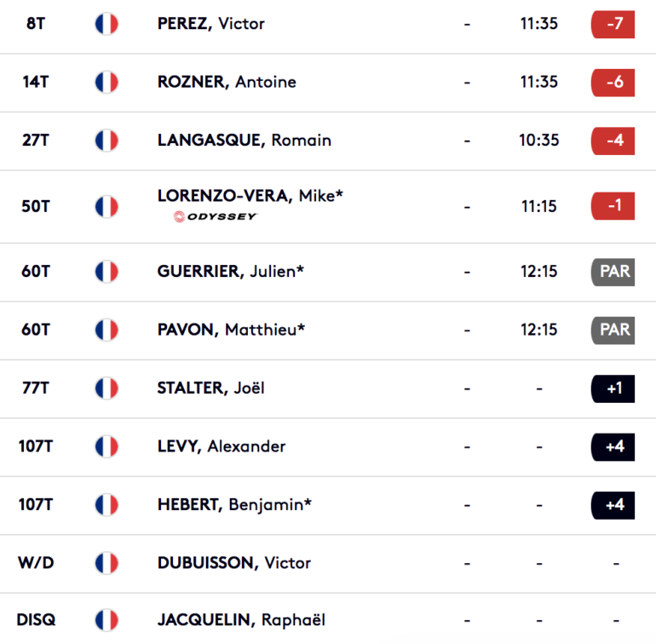Click the flag icon next to Antoine Rozner
This screenshot has height=644, width=656.
(106, 82)
